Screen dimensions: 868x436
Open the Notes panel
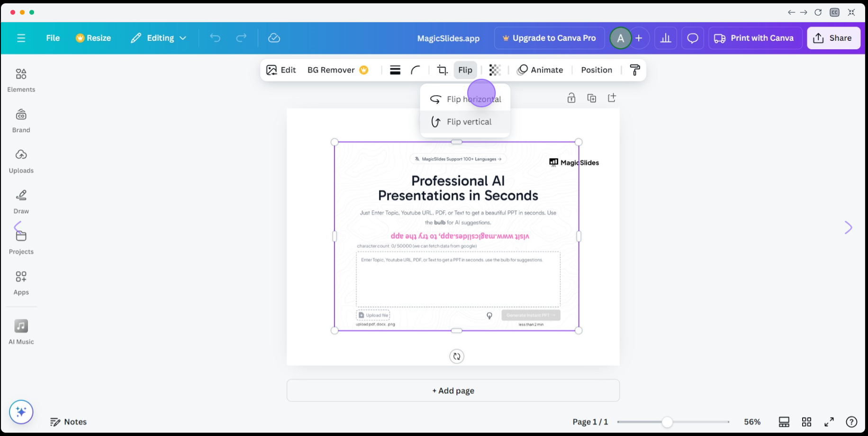(x=69, y=422)
